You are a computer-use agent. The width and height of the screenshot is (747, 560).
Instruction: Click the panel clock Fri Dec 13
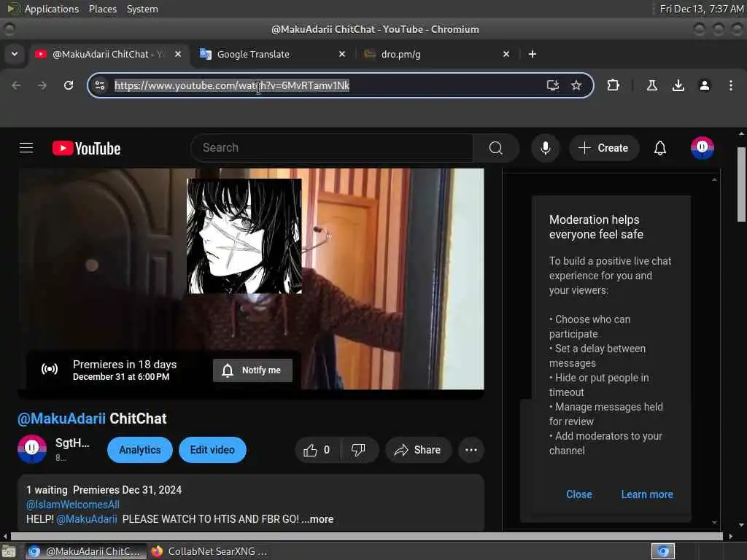click(x=701, y=9)
